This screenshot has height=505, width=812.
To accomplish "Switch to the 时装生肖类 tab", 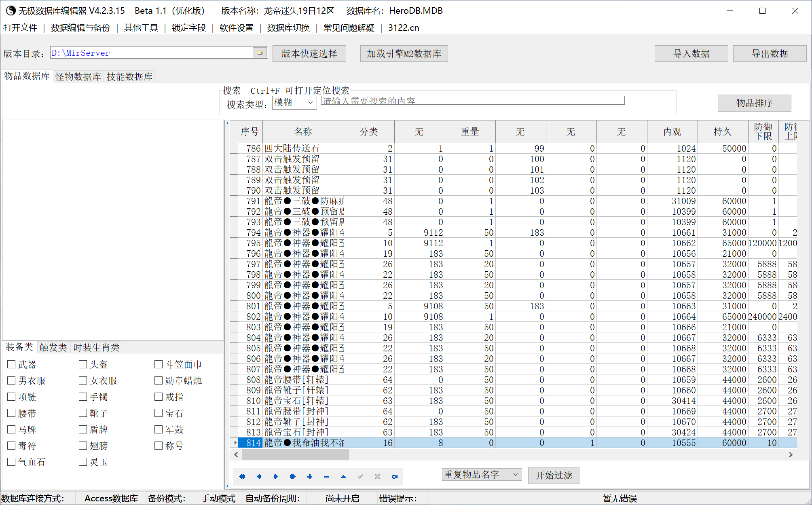I will pyautogui.click(x=97, y=348).
